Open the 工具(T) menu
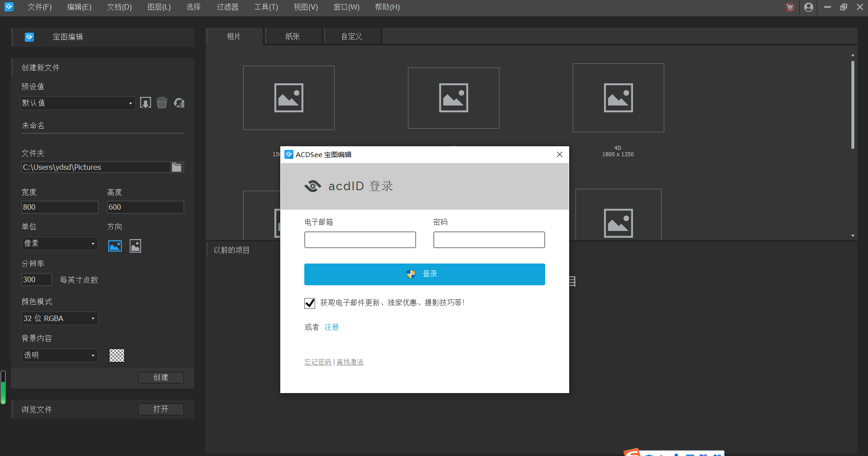This screenshot has height=456, width=868. pyautogui.click(x=266, y=7)
